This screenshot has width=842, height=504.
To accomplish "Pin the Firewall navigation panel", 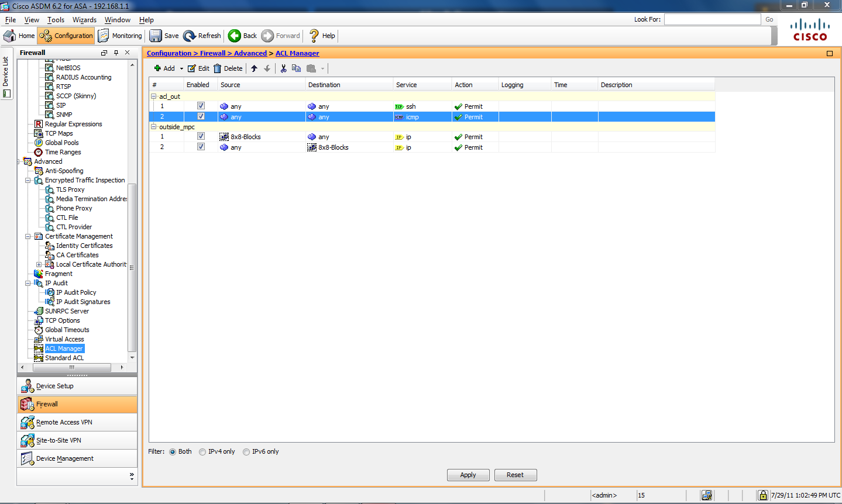I will [116, 53].
